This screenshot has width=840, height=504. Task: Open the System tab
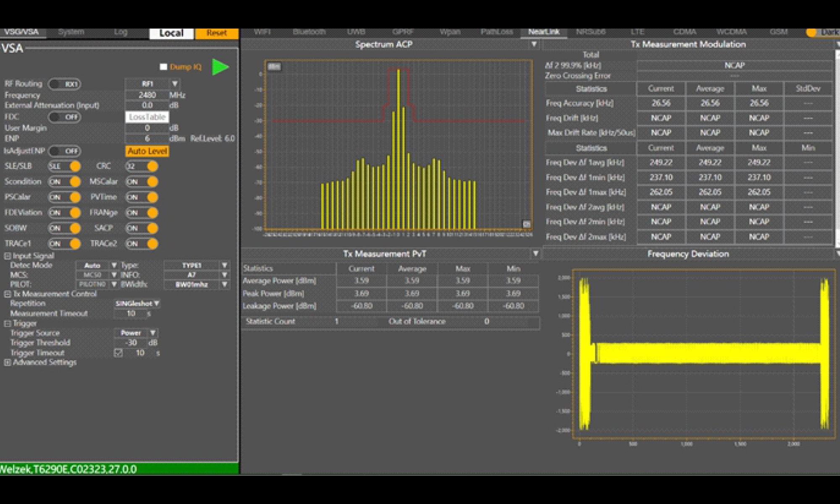pos(71,32)
